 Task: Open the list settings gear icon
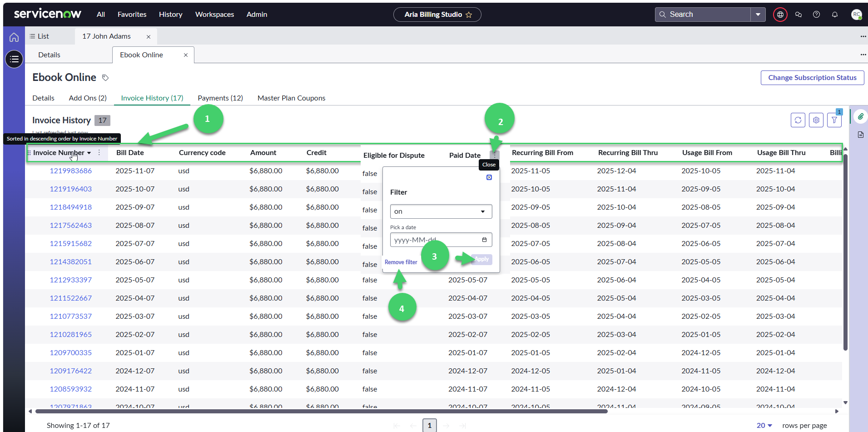tap(816, 120)
